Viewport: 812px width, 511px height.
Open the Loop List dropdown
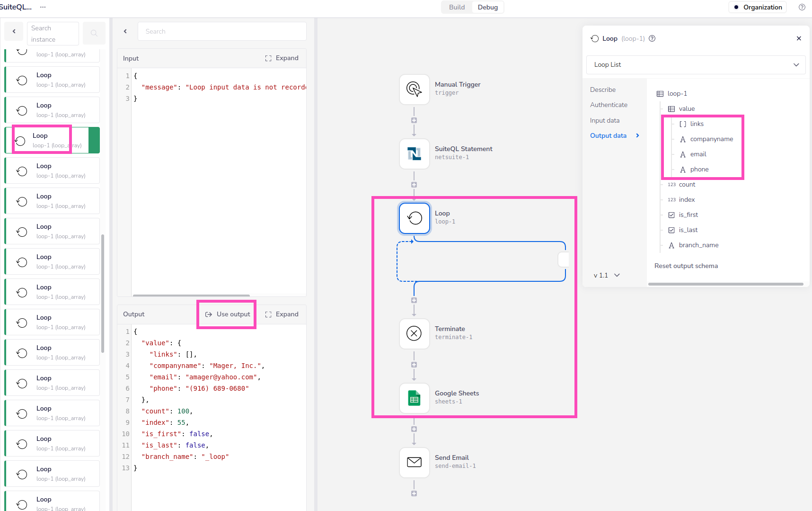click(x=696, y=65)
